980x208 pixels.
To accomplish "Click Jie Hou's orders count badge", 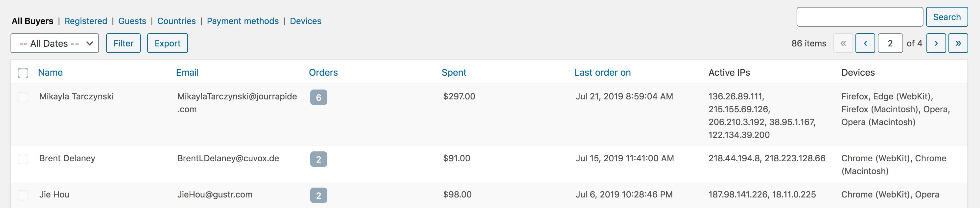I will tap(318, 195).
